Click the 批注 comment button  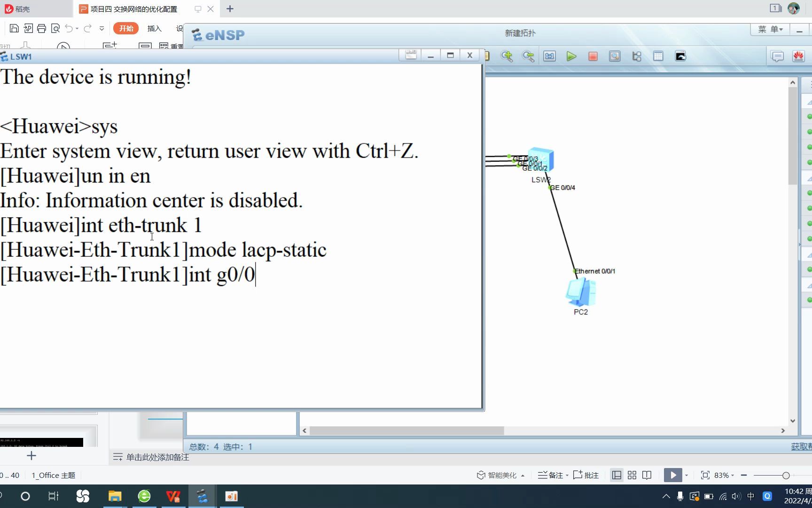point(586,475)
